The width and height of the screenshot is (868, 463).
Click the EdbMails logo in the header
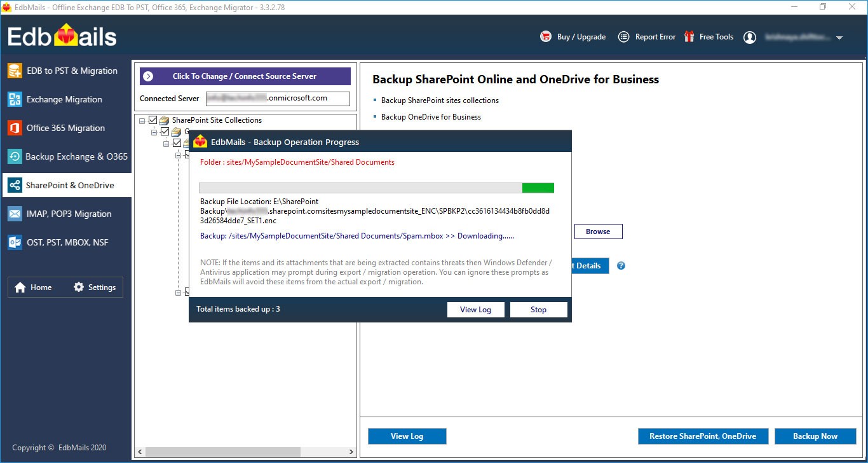[x=62, y=36]
